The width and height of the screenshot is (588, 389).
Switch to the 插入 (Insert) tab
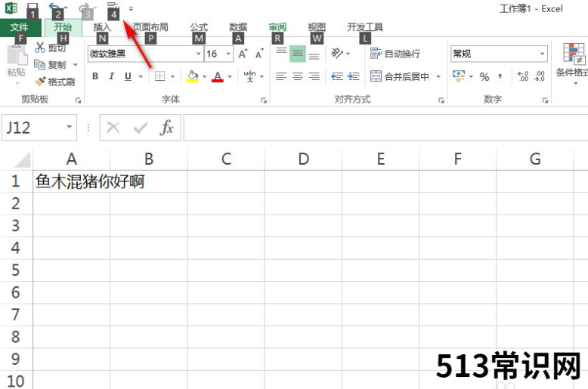(x=102, y=27)
